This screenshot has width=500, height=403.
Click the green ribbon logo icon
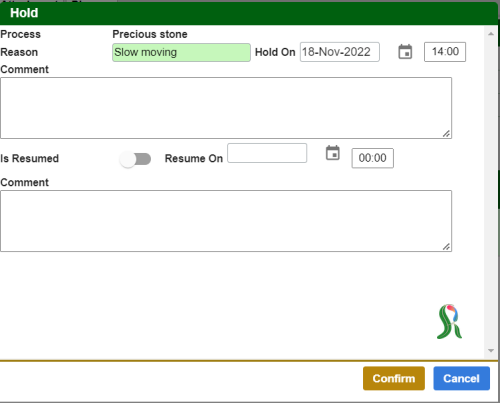point(450,321)
